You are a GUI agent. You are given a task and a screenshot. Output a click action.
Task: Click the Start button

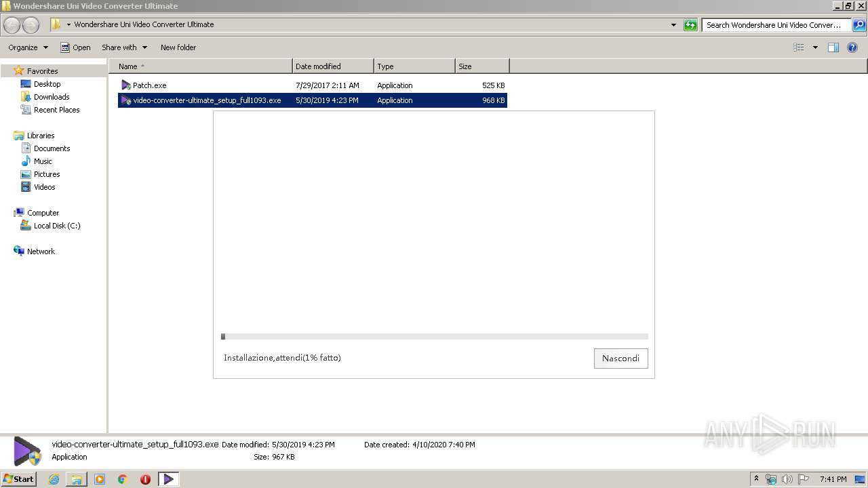point(19,479)
